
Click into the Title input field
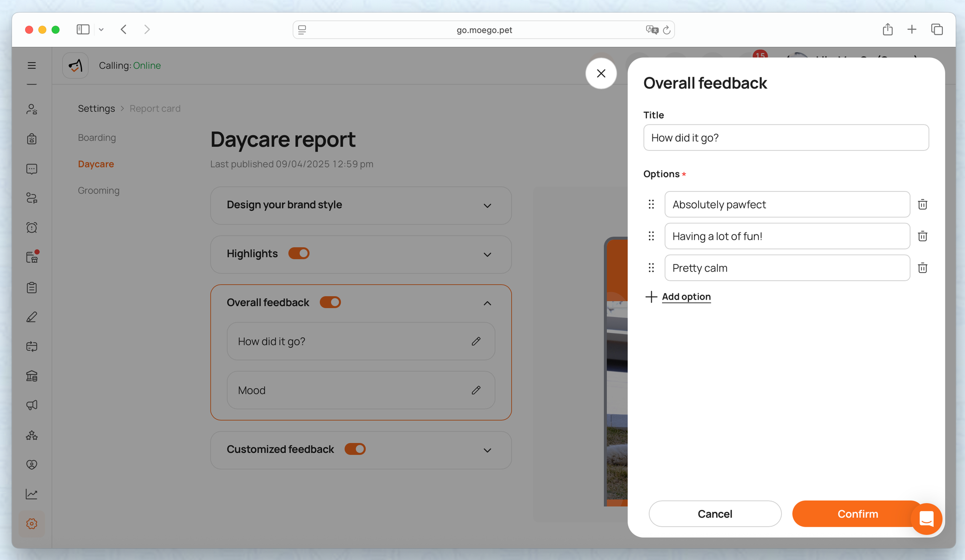click(x=786, y=138)
